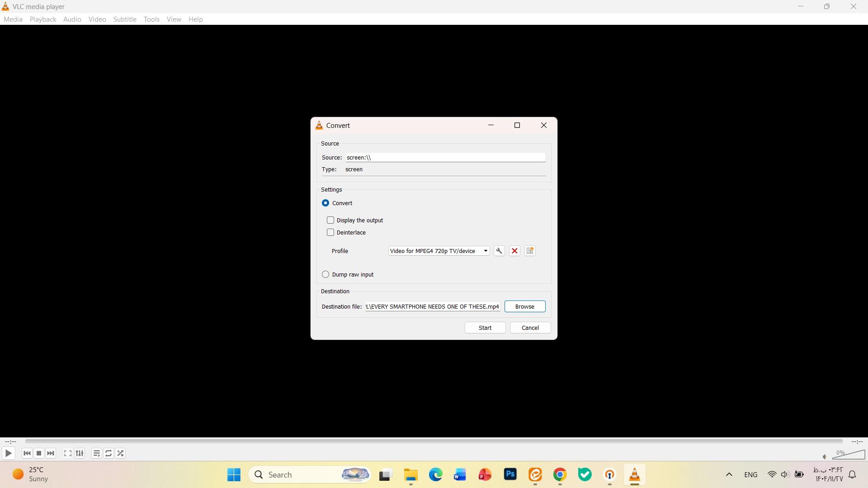Screen dimensions: 868x488
Task: Show extended settings equalizer icon
Action: tap(80, 453)
